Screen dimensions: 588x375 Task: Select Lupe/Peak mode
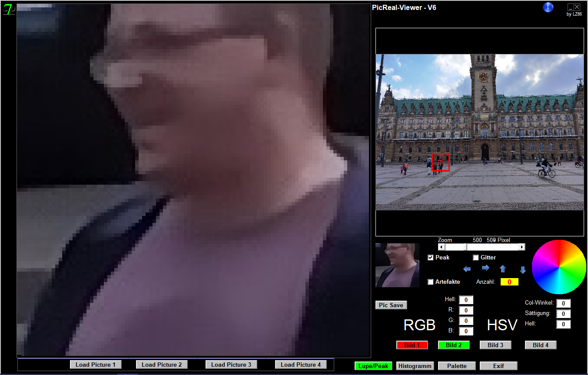[373, 366]
